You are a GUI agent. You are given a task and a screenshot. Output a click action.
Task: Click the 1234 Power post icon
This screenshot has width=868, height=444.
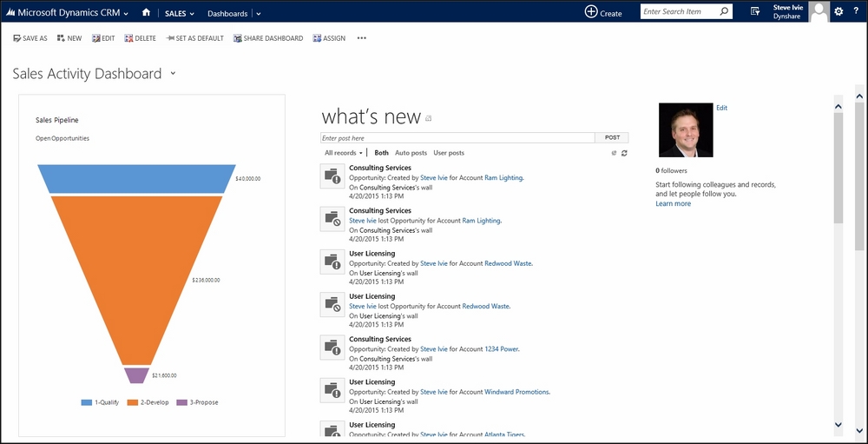point(332,347)
